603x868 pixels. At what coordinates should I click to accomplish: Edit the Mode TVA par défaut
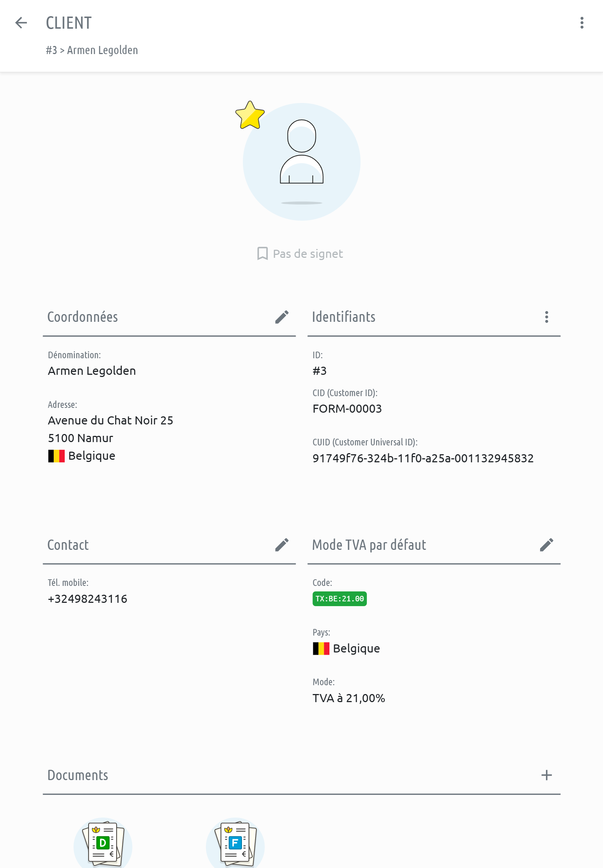[x=546, y=545]
